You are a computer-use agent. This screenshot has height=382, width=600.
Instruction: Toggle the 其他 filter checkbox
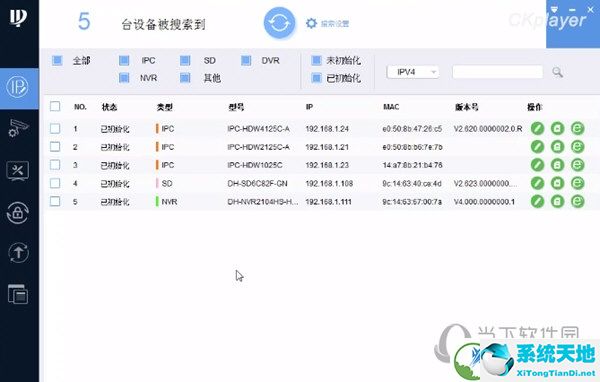click(185, 78)
